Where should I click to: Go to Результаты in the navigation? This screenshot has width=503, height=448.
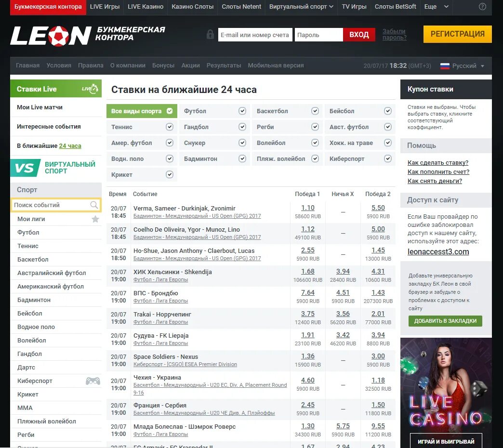coord(224,66)
